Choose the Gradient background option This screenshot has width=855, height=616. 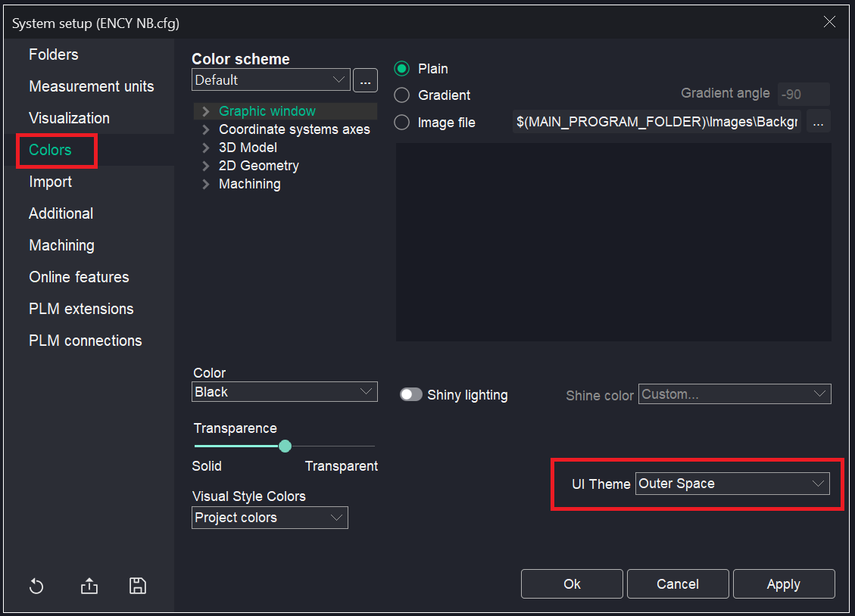point(402,95)
